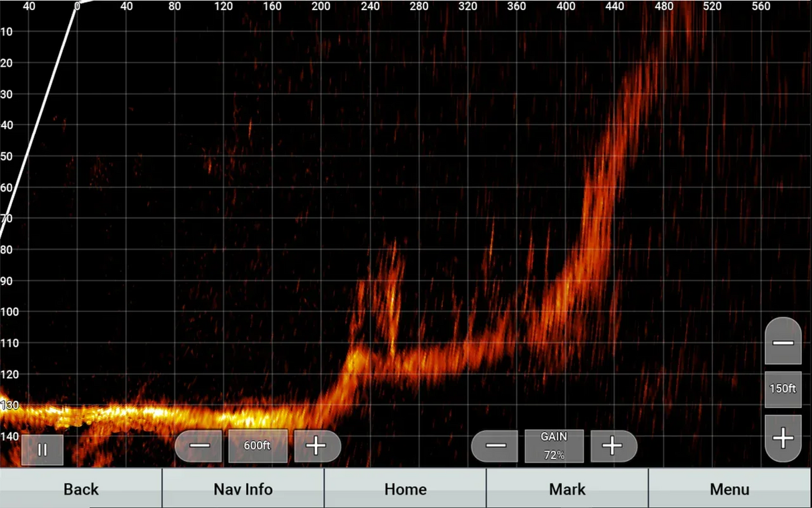Decrease the range using the minus button
The height and width of the screenshot is (508, 812).
199,446
